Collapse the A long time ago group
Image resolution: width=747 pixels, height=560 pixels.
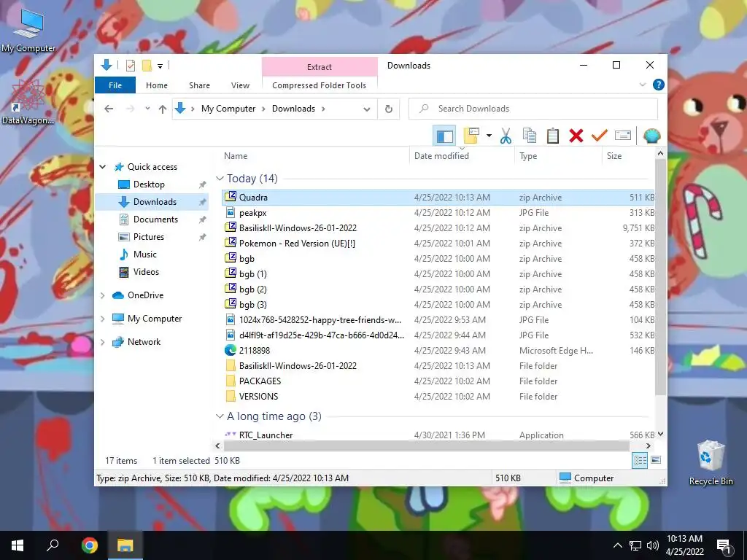(220, 416)
